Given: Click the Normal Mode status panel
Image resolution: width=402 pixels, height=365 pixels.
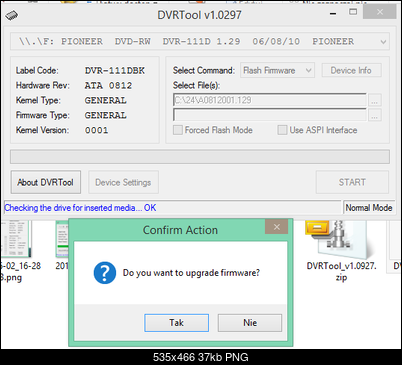Looking at the screenshot, I should (x=369, y=208).
